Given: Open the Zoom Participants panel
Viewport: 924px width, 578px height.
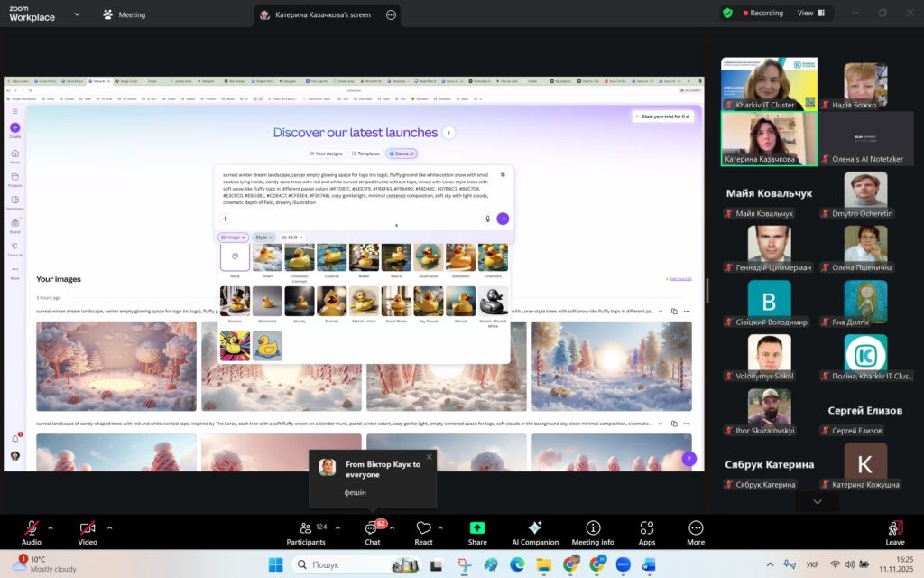Looking at the screenshot, I should click(306, 529).
